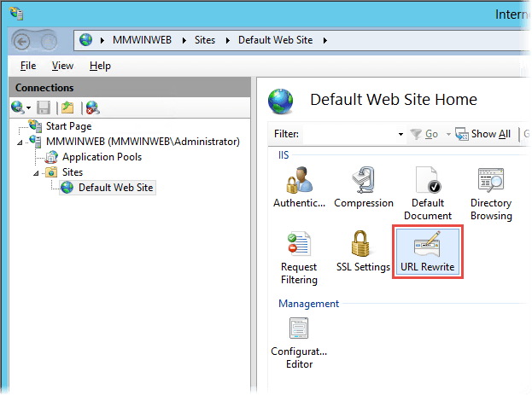Open the Request Filtering feature
The width and height of the screenshot is (532, 395).
[x=299, y=258]
